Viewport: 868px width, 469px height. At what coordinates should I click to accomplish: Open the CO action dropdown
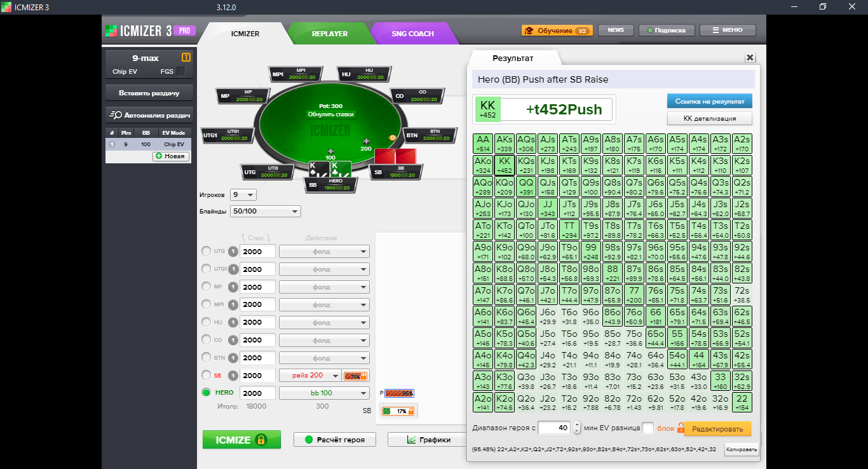point(324,340)
